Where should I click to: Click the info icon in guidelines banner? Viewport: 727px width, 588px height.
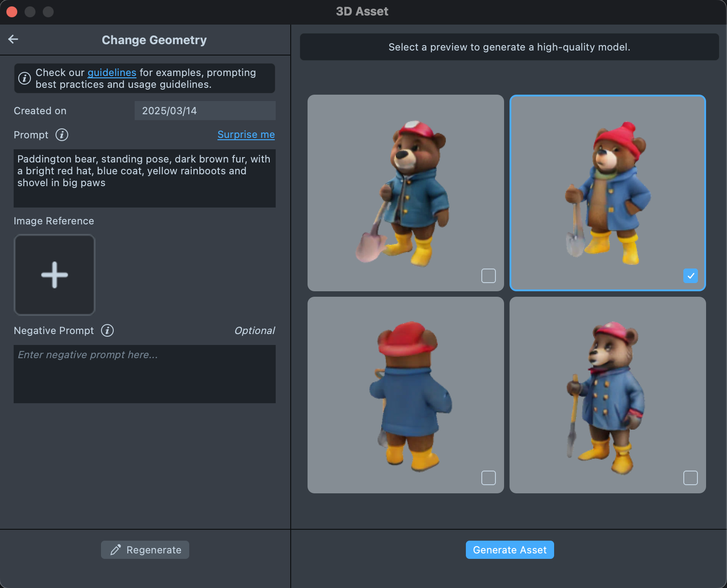click(x=25, y=78)
